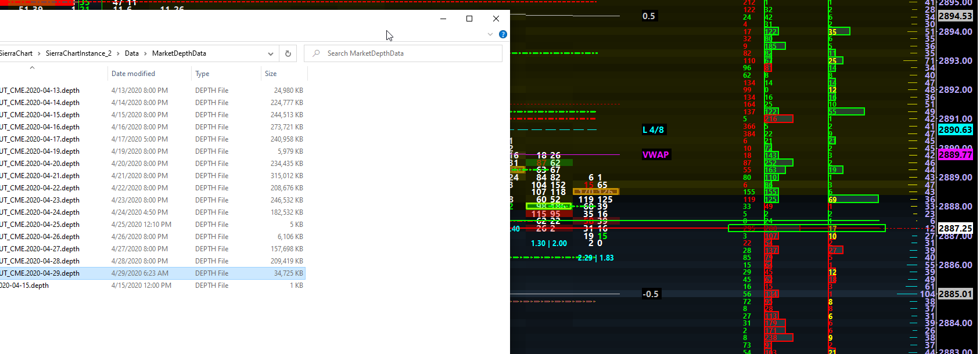Click the Explorer help icon
This screenshot has height=354, width=980.
click(x=503, y=34)
